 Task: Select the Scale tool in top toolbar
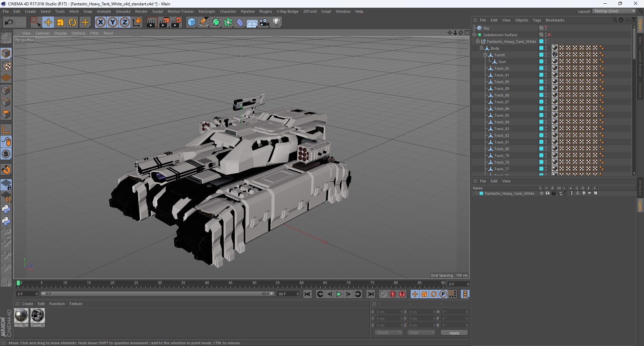pos(60,22)
